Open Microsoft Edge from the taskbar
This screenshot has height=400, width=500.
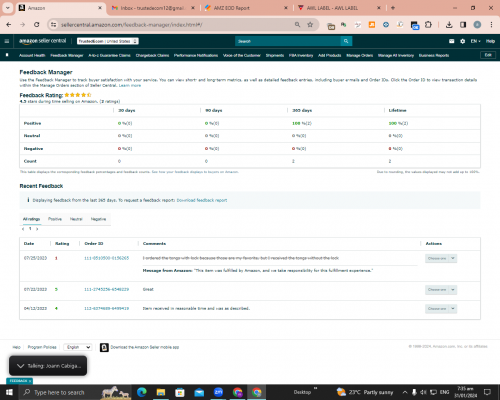(142, 392)
